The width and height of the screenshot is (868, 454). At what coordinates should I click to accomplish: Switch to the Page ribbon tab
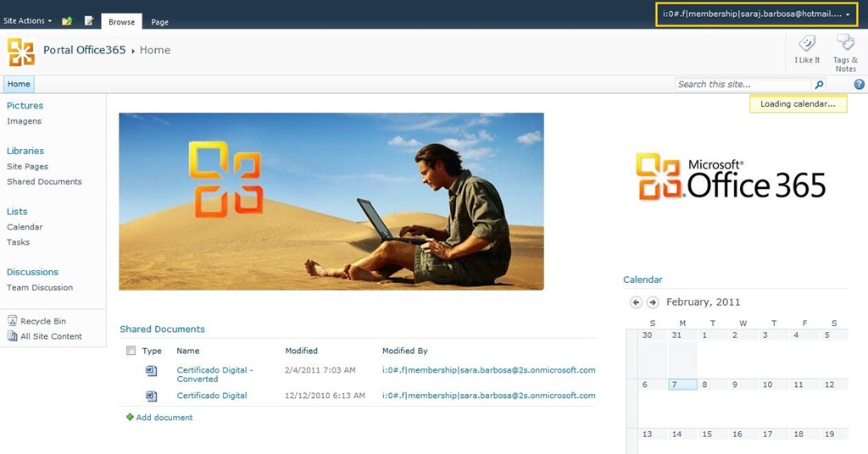coord(159,22)
